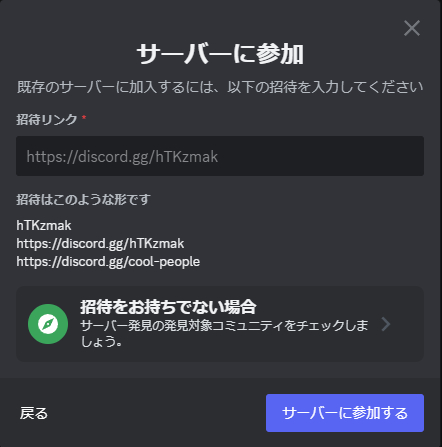Click the サーバーに参加する button
Screen dimensions: 442x447
(345, 413)
